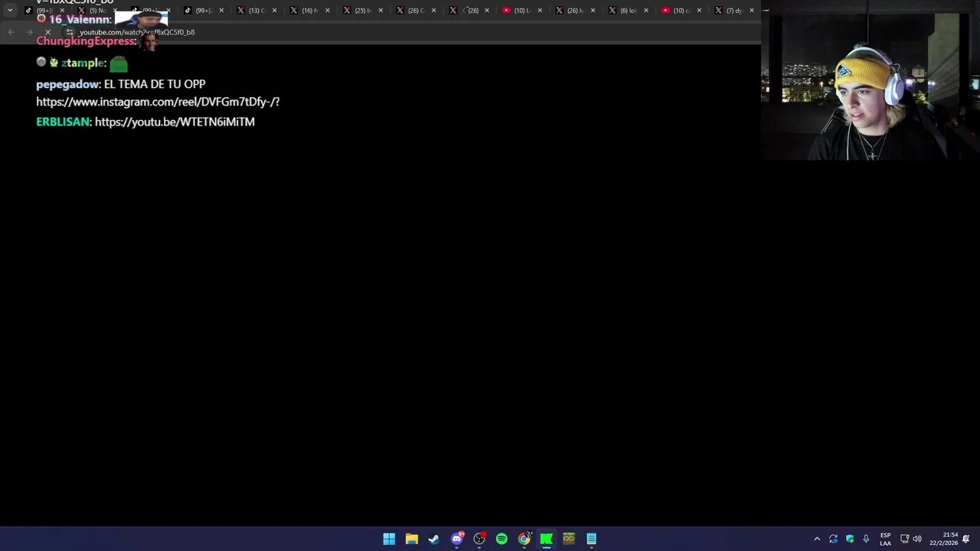Click the gray badge before ztample
Screen dimensions: 980x551
coord(41,62)
